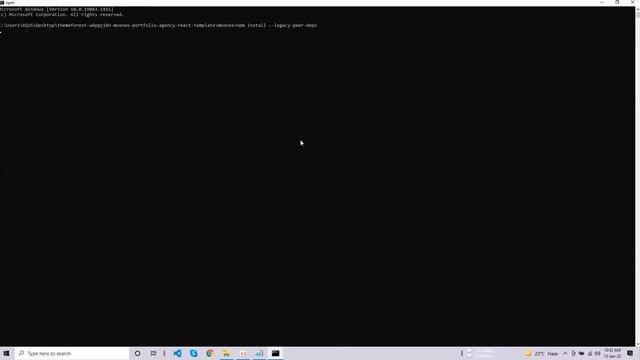The width and height of the screenshot is (640, 360).
Task: Open Google Chrome from the taskbar
Action: coord(210,353)
